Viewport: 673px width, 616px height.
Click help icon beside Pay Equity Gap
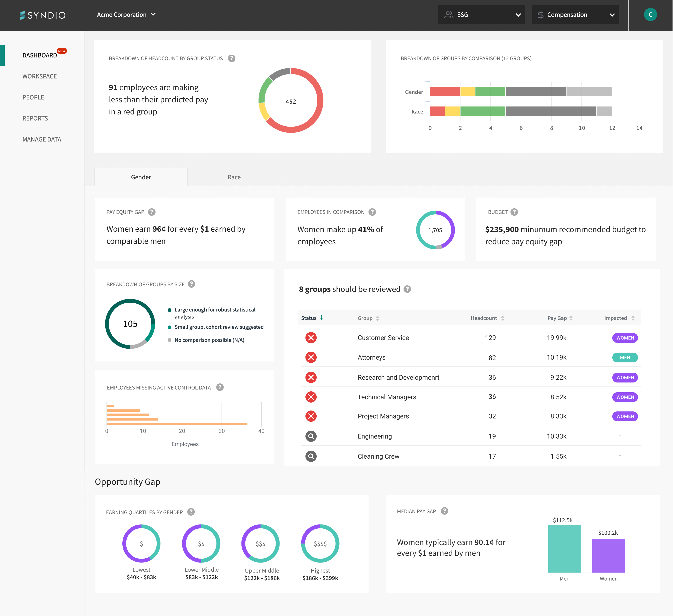pos(152,212)
